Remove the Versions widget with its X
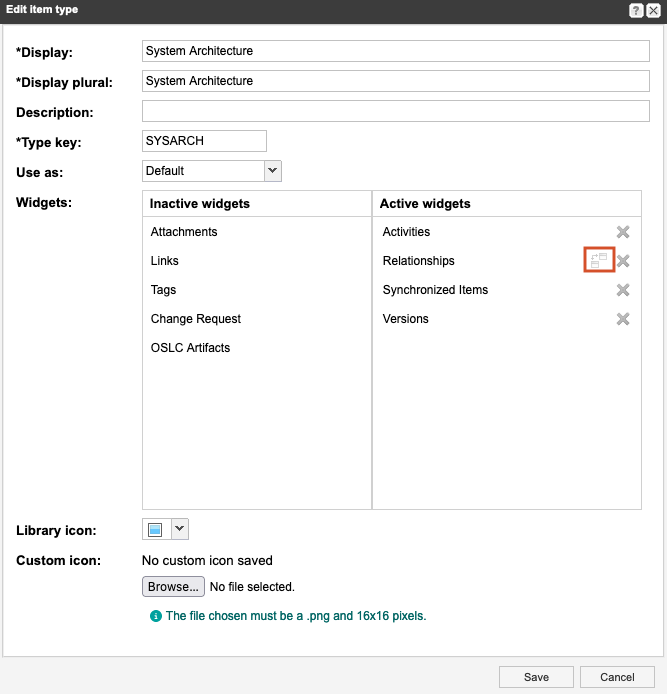 click(623, 319)
